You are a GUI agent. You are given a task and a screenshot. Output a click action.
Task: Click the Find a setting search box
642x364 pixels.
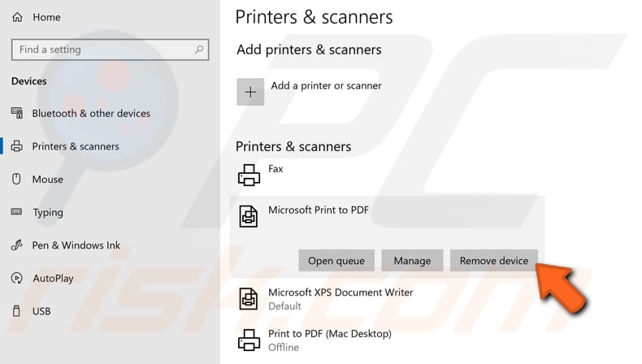point(111,50)
